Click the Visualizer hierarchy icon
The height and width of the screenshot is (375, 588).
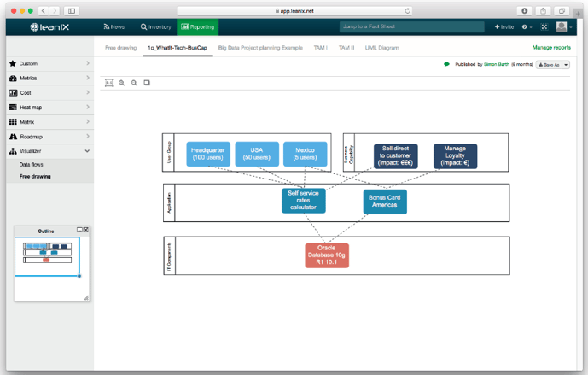coord(13,151)
